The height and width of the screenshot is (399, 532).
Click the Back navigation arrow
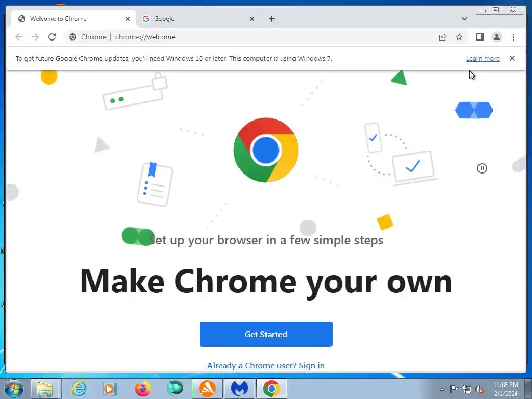click(x=19, y=37)
